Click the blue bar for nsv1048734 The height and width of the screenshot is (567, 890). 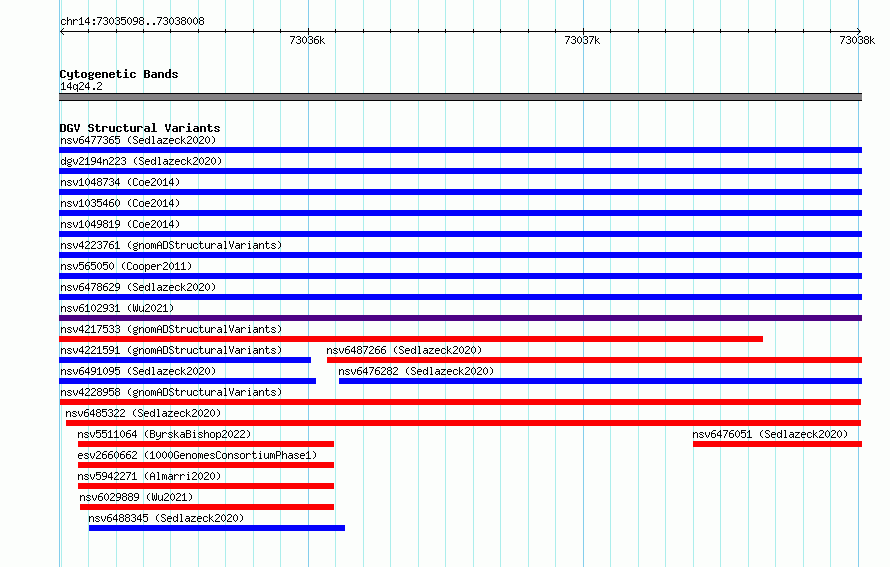(460, 192)
